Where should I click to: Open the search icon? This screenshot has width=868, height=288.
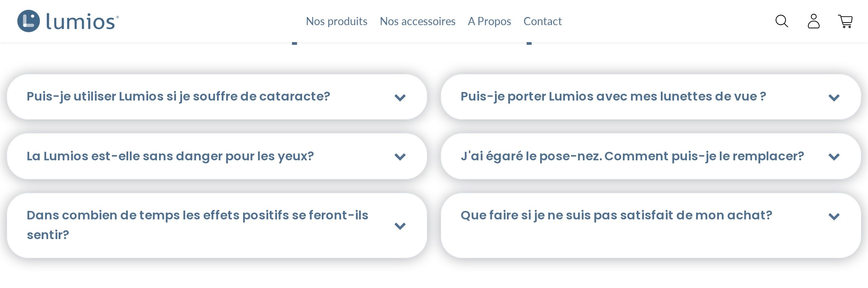[782, 21]
